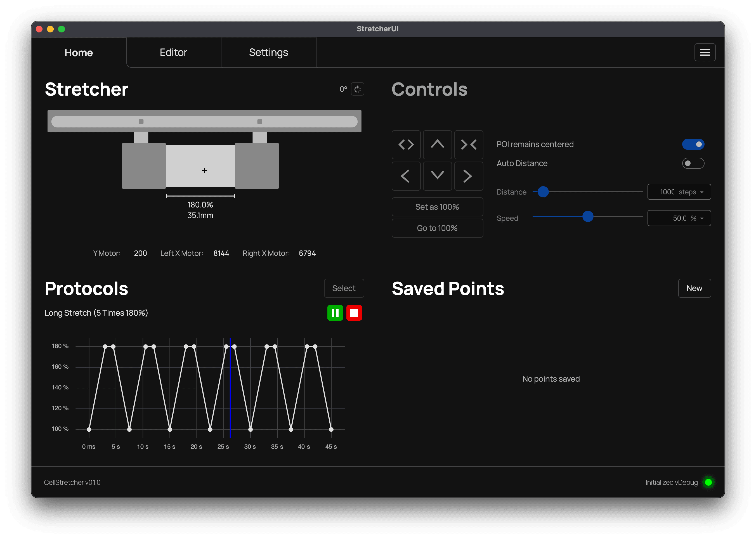Click the 0° rotation angle label

click(x=343, y=89)
